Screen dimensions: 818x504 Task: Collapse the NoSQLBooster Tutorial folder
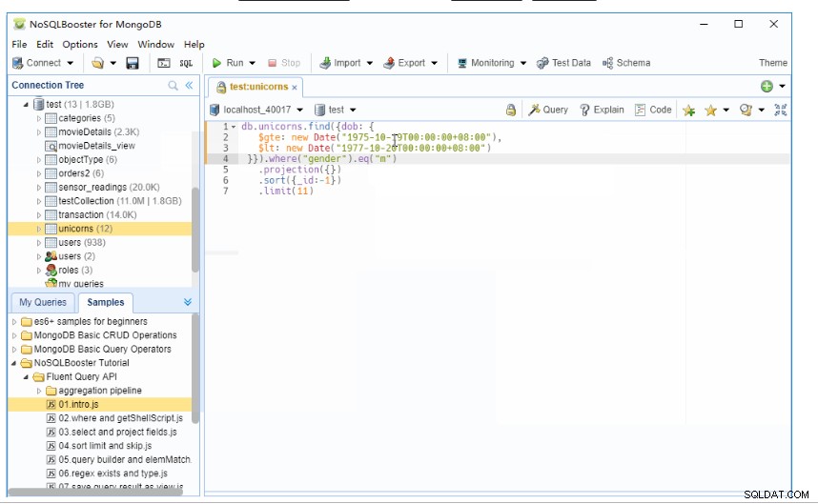pyautogui.click(x=14, y=363)
